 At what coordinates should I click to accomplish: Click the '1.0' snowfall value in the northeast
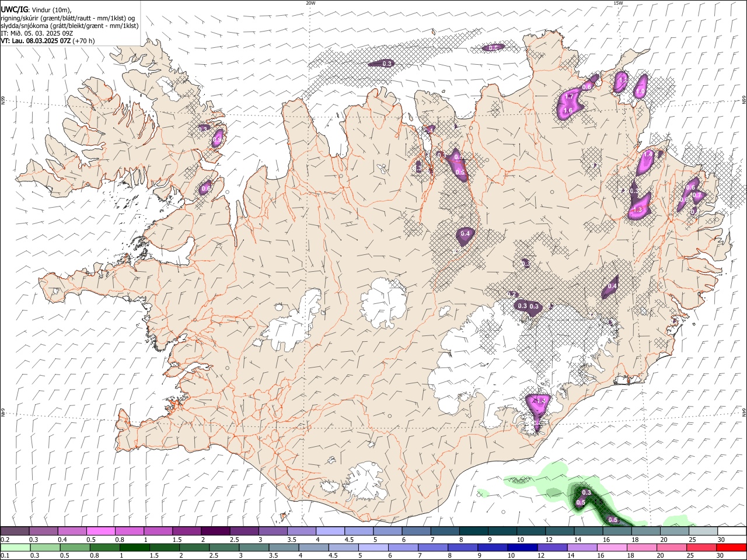point(640,92)
